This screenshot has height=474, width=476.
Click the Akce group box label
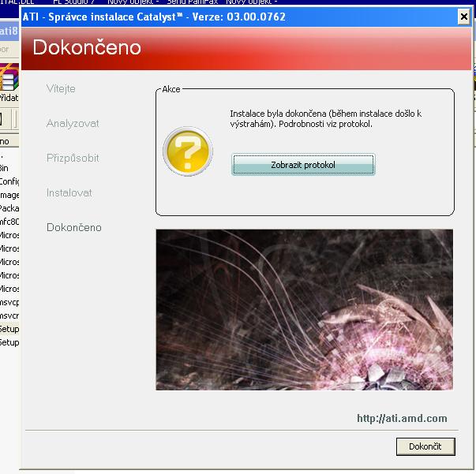tap(171, 89)
